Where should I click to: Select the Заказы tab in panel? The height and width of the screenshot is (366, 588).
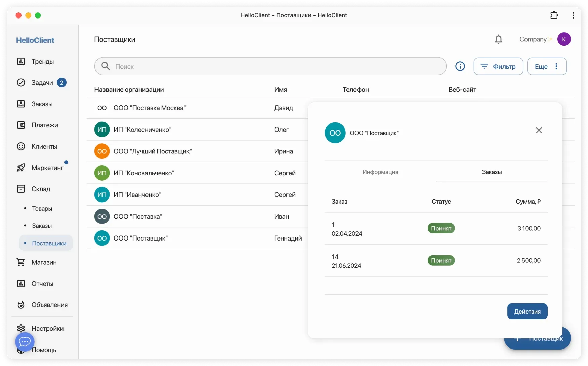pos(492,172)
